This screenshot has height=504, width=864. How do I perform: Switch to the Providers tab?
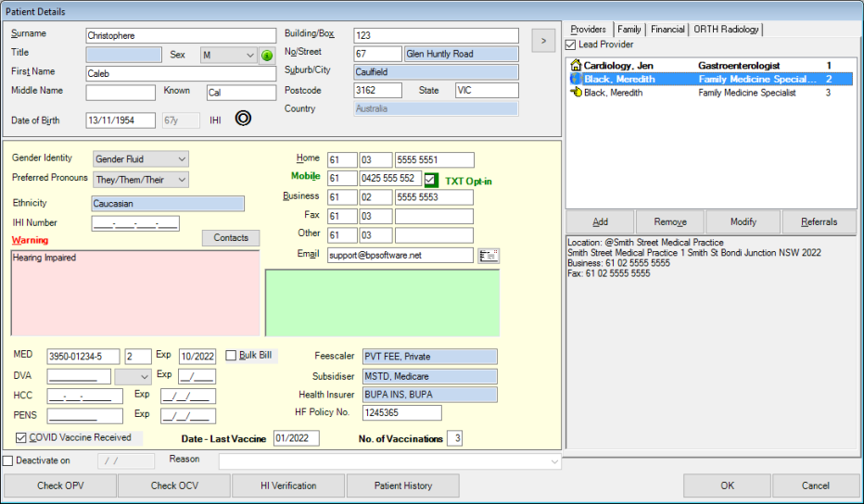pos(588,30)
